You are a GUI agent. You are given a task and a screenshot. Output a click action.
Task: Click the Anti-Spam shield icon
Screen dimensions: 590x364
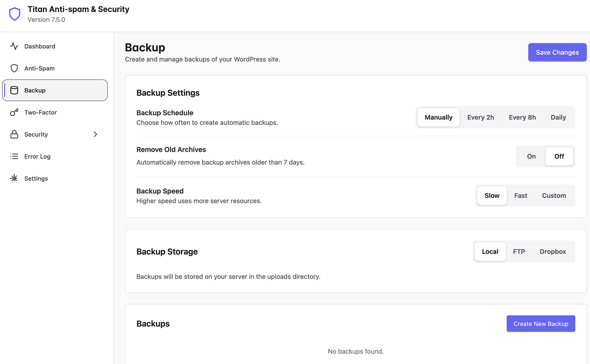pos(14,68)
